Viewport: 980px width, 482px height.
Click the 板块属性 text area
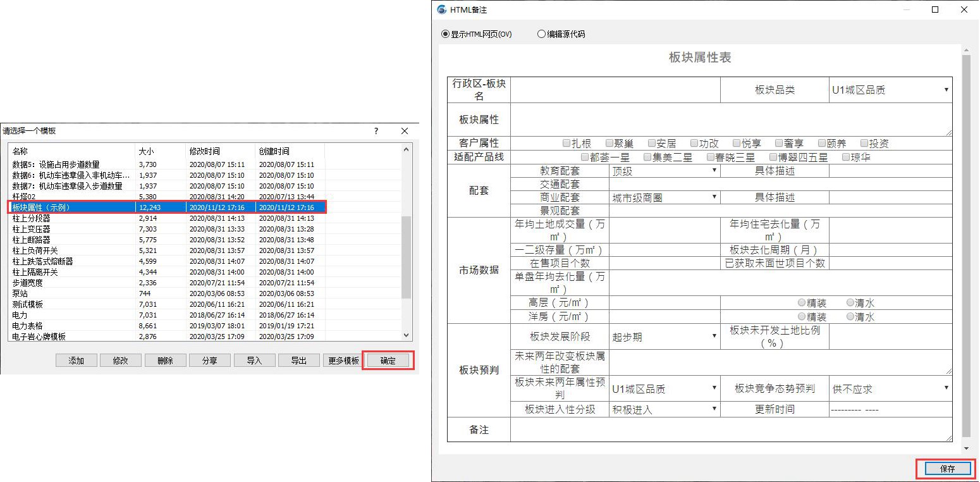point(731,120)
